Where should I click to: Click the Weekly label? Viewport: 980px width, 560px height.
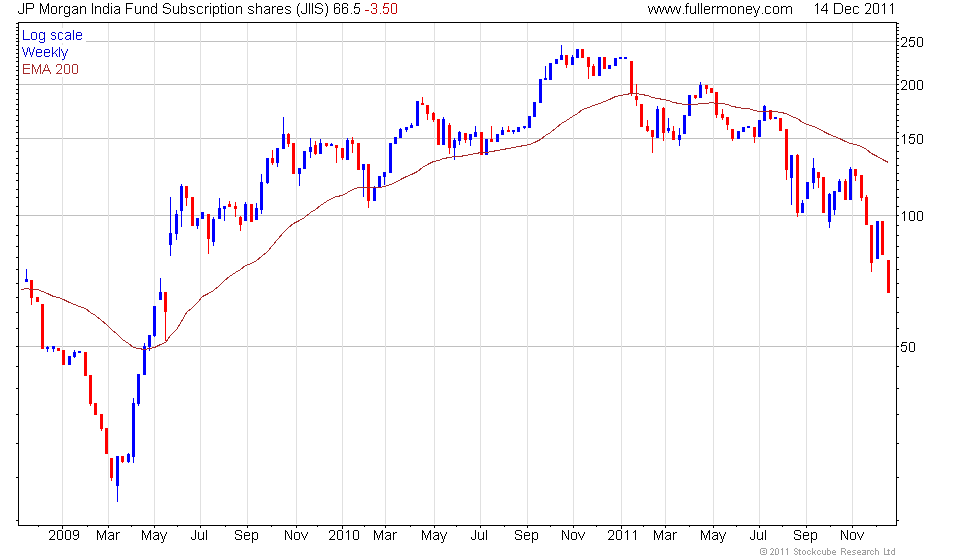click(44, 52)
